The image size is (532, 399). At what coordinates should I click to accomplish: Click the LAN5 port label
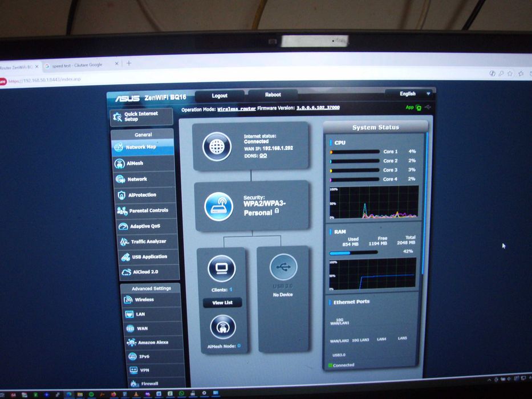[x=403, y=338]
